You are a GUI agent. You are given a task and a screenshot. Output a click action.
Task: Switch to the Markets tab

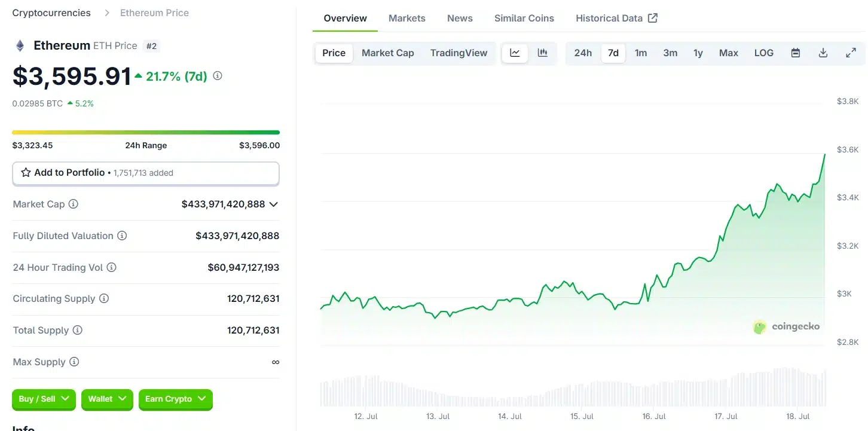[407, 18]
